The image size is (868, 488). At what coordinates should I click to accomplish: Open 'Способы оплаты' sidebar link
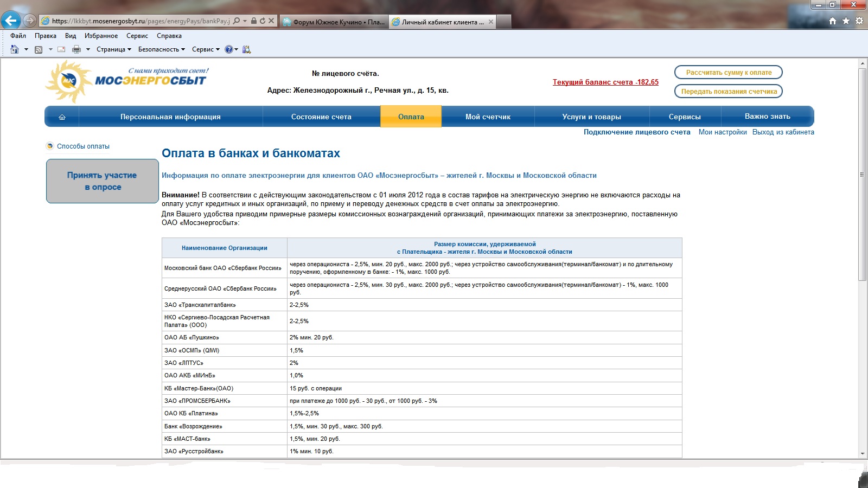(x=83, y=146)
